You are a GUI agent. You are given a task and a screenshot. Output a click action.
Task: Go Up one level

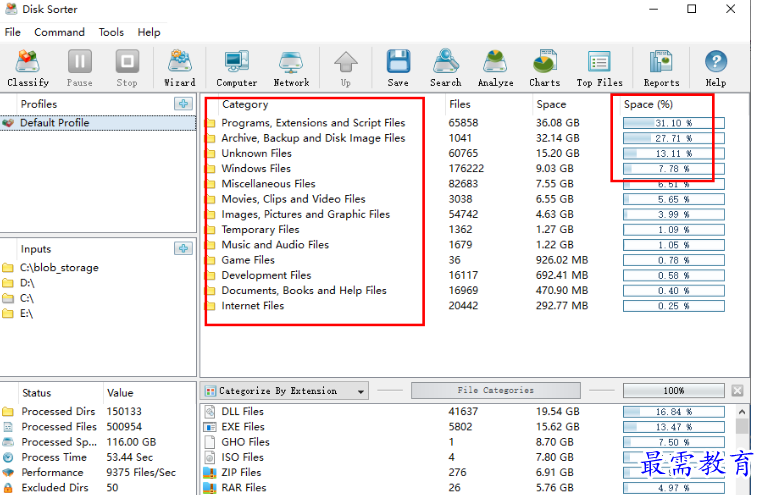346,68
